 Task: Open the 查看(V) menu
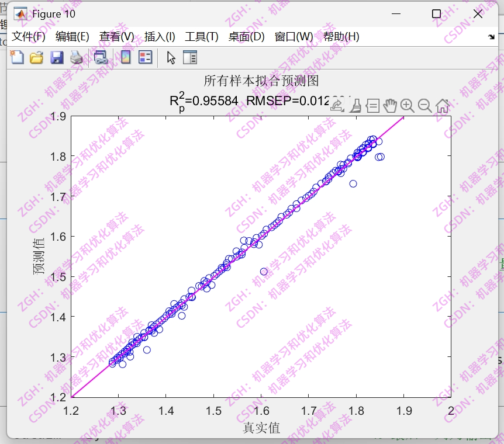116,37
